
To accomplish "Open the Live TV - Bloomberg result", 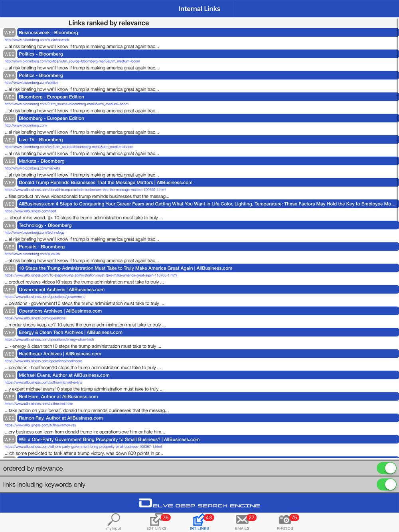I will [x=208, y=140].
